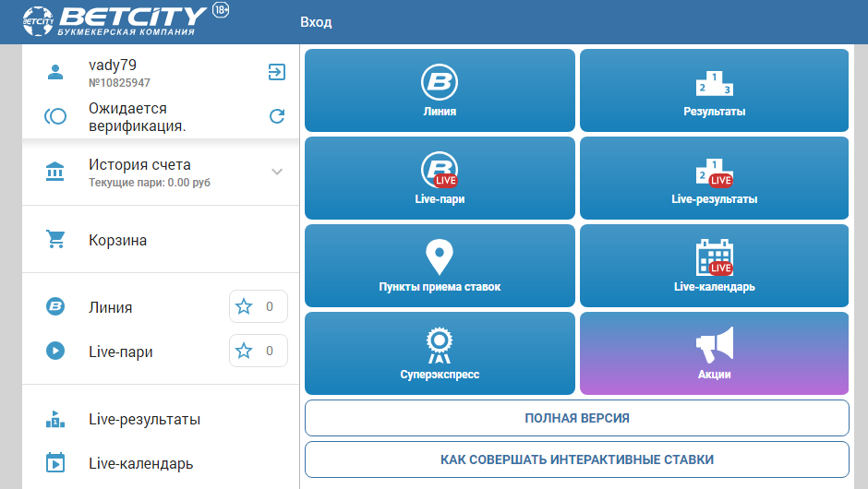Open the Пункты приема ставок tile
The image size is (868, 489).
point(440,266)
